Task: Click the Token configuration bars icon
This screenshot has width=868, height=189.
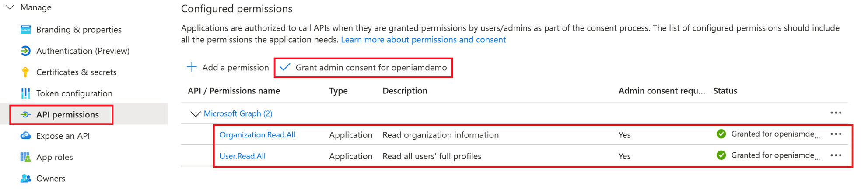Action: click(x=25, y=93)
